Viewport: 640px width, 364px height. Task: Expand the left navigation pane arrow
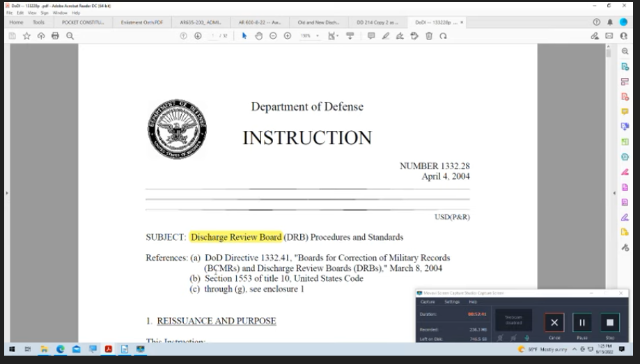pyautogui.click(x=7, y=193)
